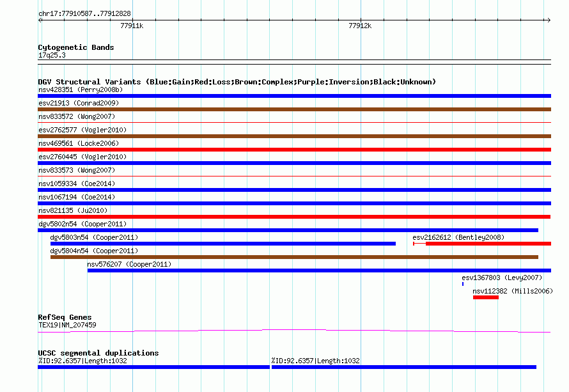Select the blue dgv5803n54 gain bar

pos(223,244)
